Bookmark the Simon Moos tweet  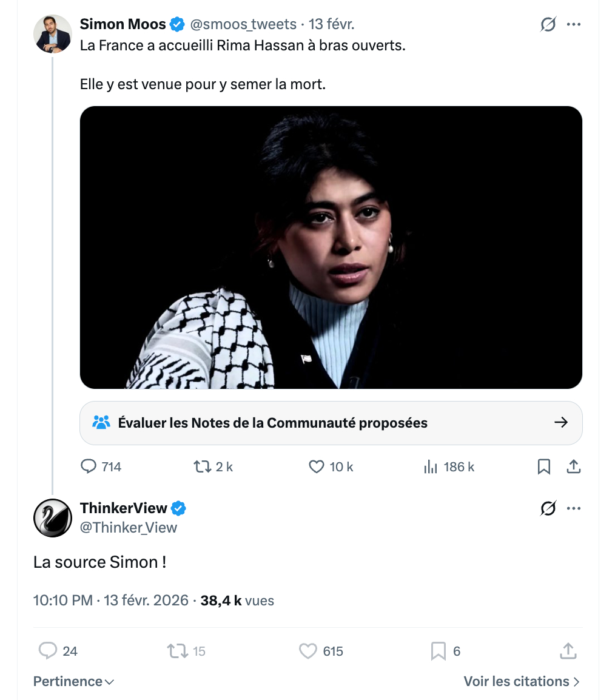(544, 466)
